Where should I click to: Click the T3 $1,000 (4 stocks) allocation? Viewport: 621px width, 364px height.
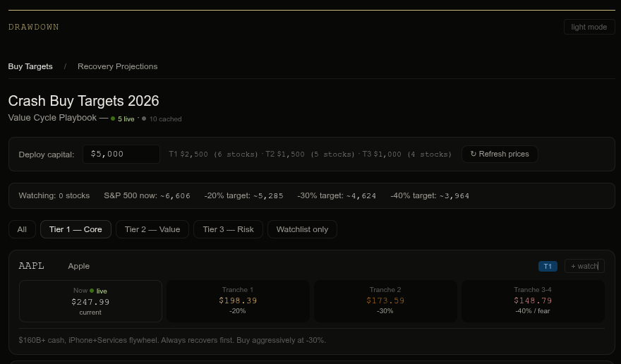(406, 154)
